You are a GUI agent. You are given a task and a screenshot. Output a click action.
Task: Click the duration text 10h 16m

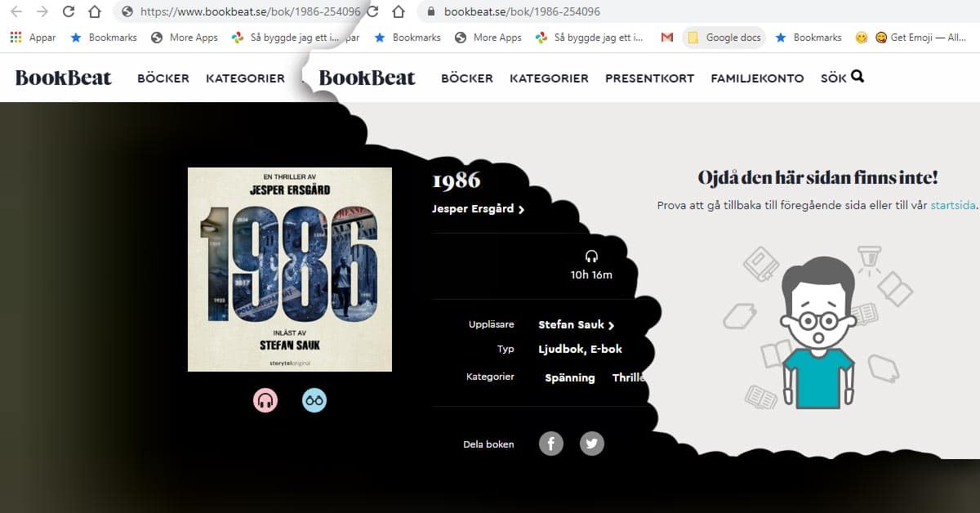point(591,274)
